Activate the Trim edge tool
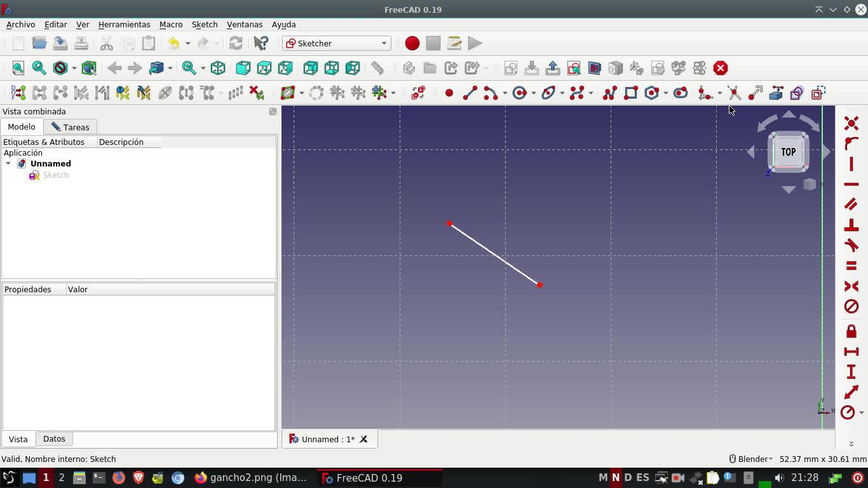This screenshot has width=868, height=488. click(x=734, y=93)
